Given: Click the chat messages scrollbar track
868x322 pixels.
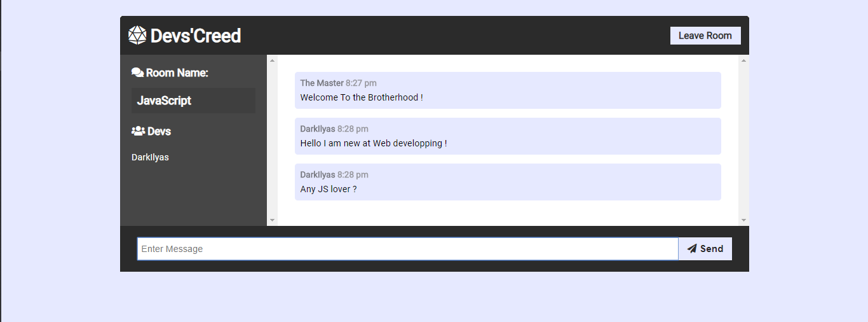Looking at the screenshot, I should coord(743,140).
